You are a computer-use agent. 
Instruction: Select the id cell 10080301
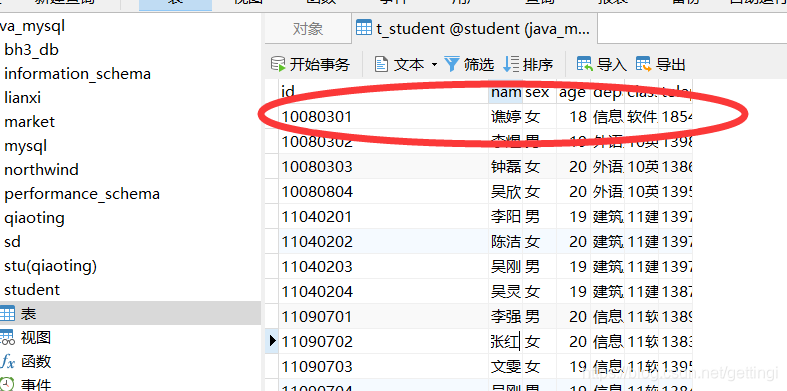pos(383,116)
